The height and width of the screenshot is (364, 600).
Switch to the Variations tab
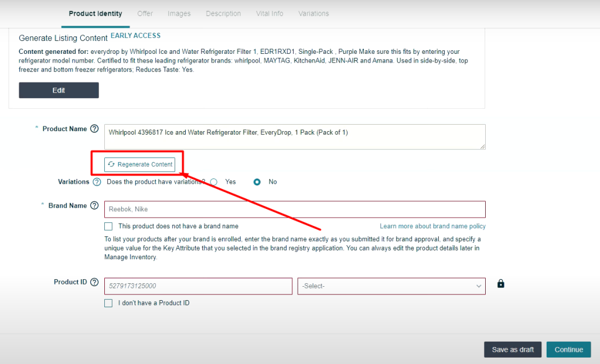coord(313,13)
